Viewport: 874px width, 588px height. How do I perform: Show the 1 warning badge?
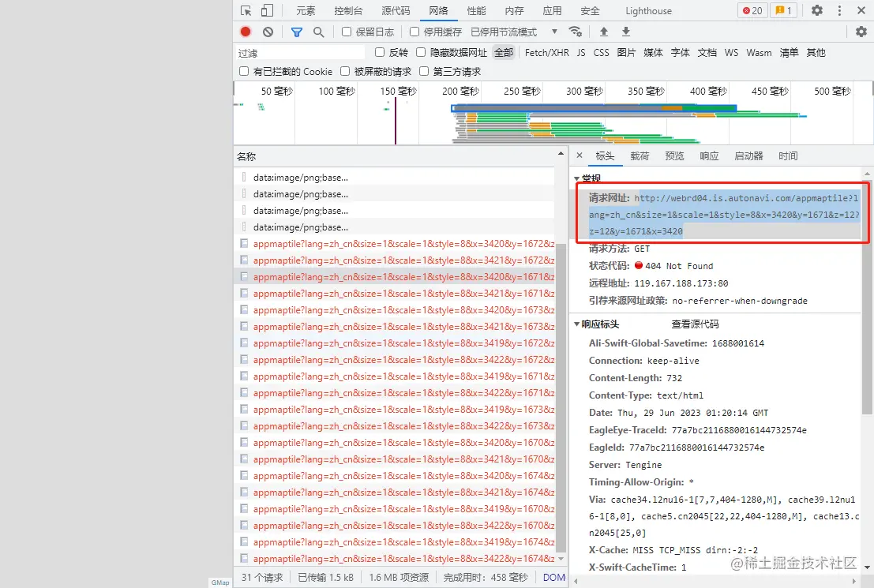click(784, 10)
